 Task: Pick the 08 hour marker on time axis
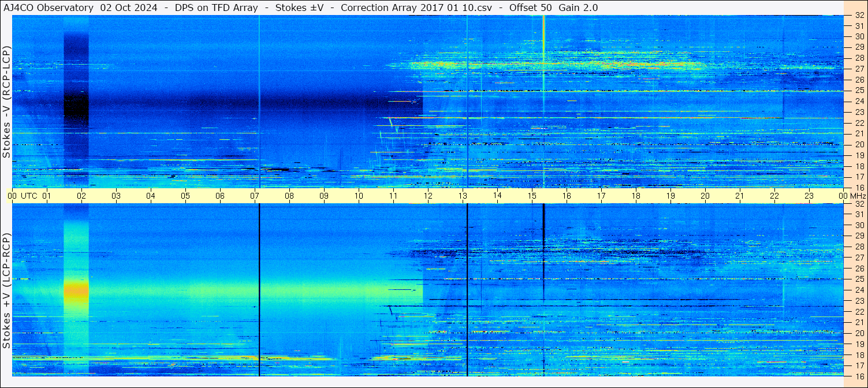click(289, 196)
